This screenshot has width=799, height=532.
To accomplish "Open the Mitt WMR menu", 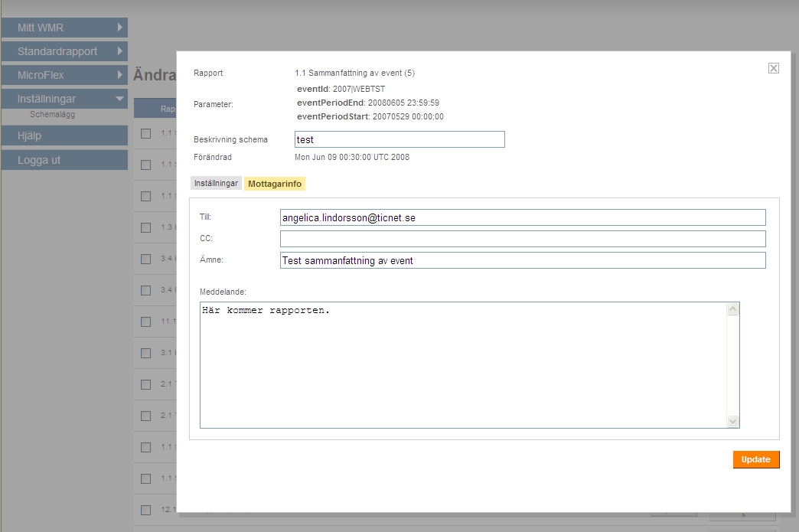I will (x=64, y=28).
